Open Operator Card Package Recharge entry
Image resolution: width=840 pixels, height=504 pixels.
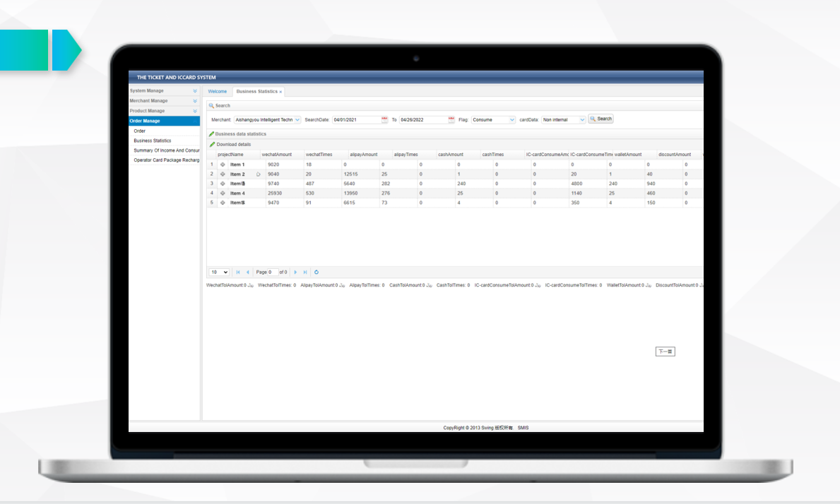coord(166,160)
